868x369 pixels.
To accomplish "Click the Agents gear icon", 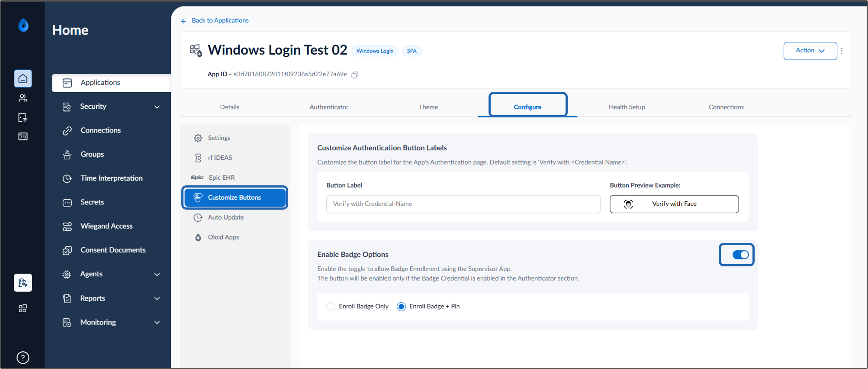I will (x=67, y=274).
